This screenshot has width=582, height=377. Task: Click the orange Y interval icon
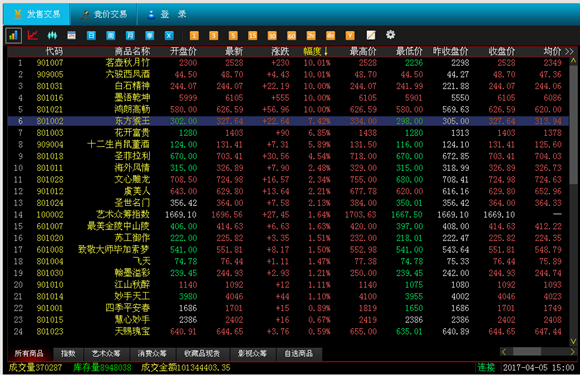[x=350, y=36]
